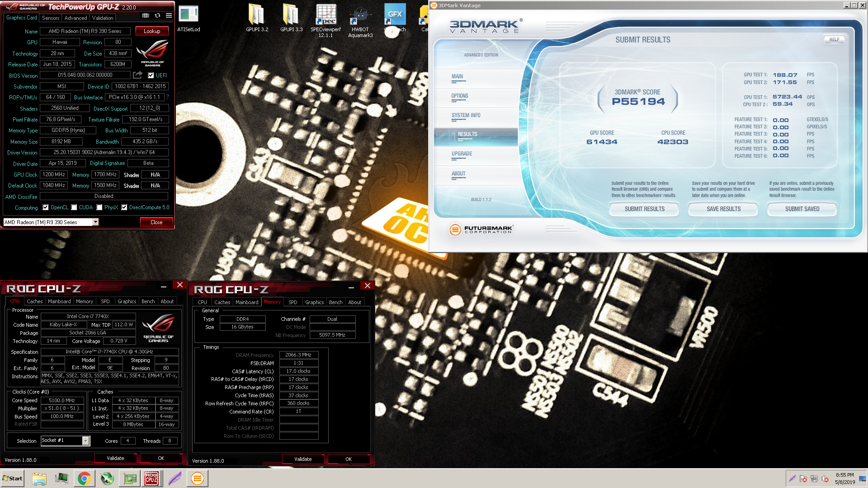Click the muted volume tray icon

click(x=825, y=479)
